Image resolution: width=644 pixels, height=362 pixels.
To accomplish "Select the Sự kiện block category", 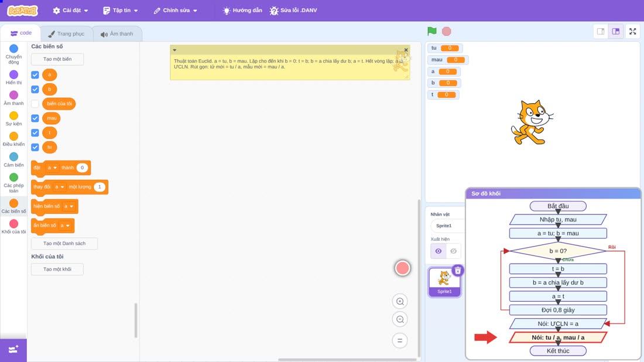I will [13, 118].
